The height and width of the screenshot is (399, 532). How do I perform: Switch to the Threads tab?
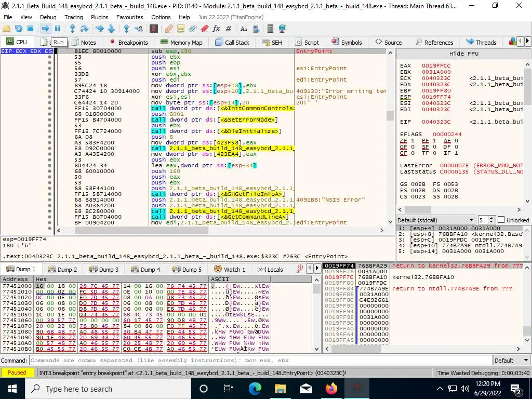[482, 43]
